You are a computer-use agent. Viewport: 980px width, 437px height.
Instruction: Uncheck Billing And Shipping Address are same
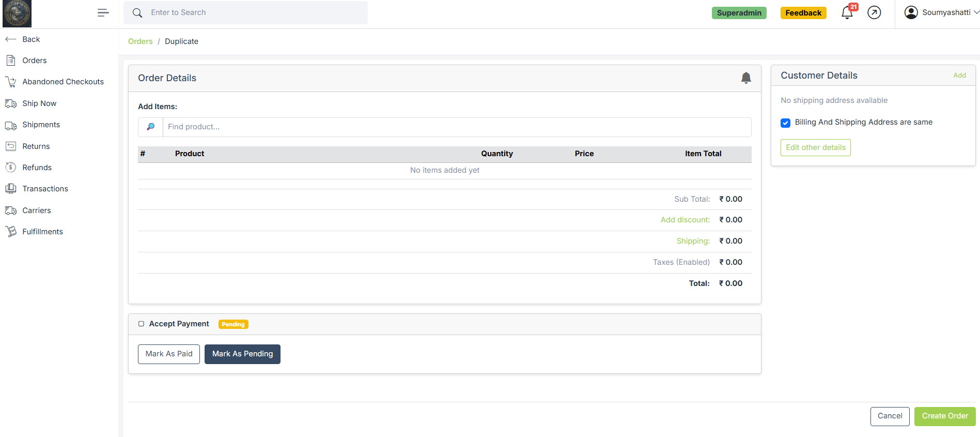tap(785, 123)
